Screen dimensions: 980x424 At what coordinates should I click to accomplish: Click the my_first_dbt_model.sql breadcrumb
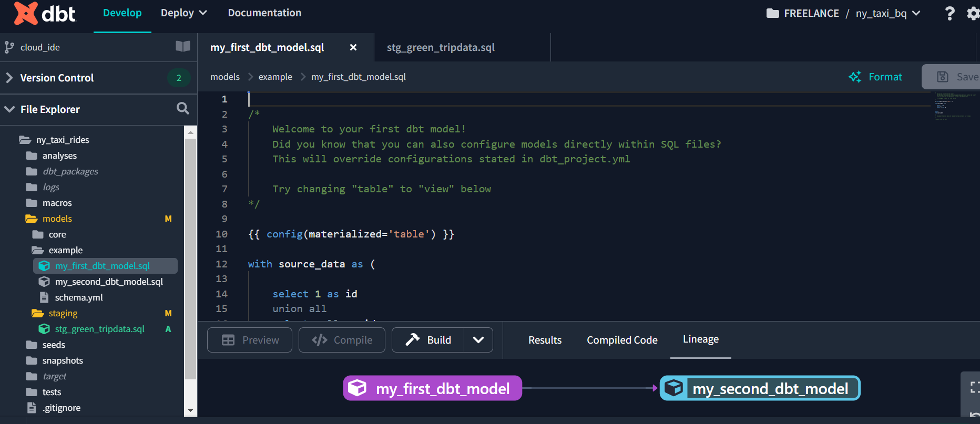pos(359,77)
